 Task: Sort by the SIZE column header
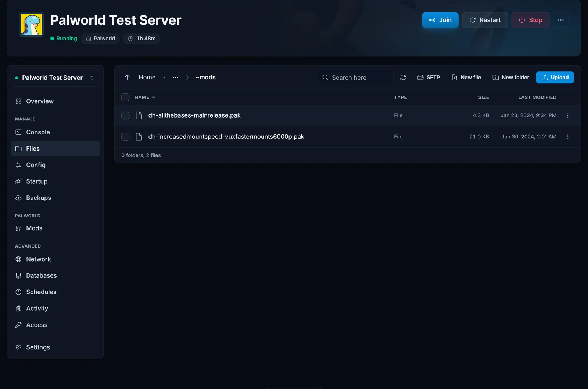[483, 97]
